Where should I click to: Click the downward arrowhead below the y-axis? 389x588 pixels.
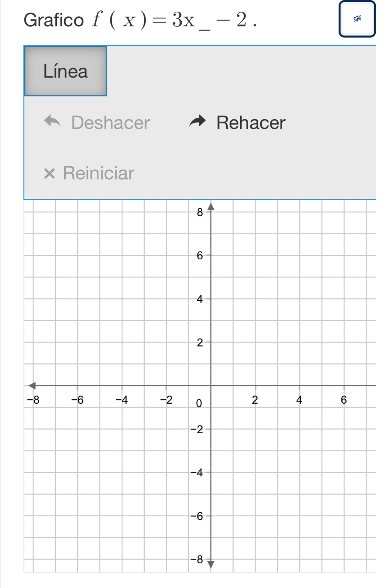tap(211, 564)
